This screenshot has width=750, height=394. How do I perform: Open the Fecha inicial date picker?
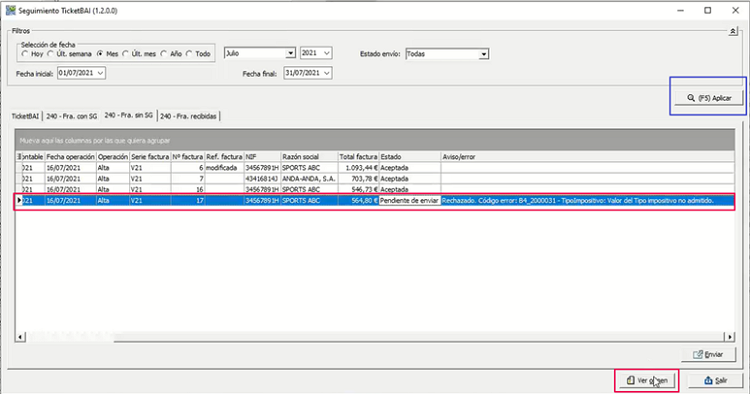100,73
